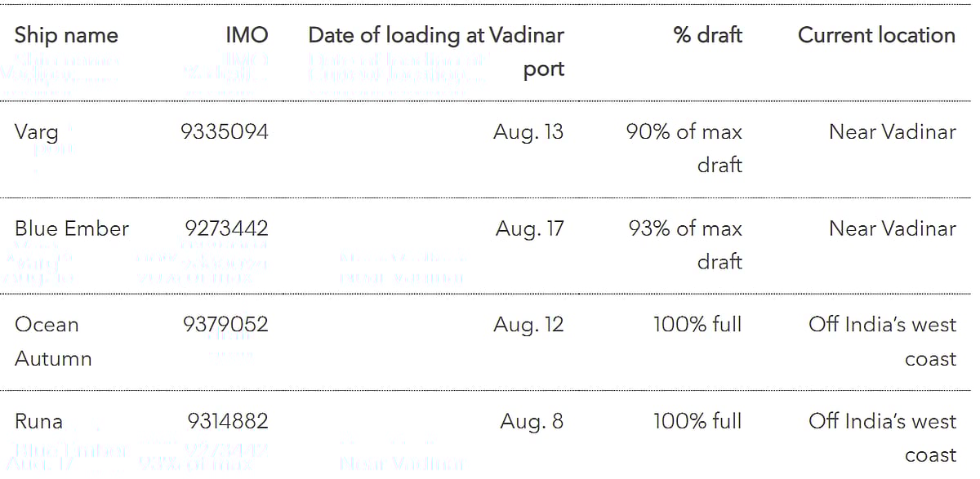
Task: Select the Current location column header
Action: pyautogui.click(x=876, y=35)
